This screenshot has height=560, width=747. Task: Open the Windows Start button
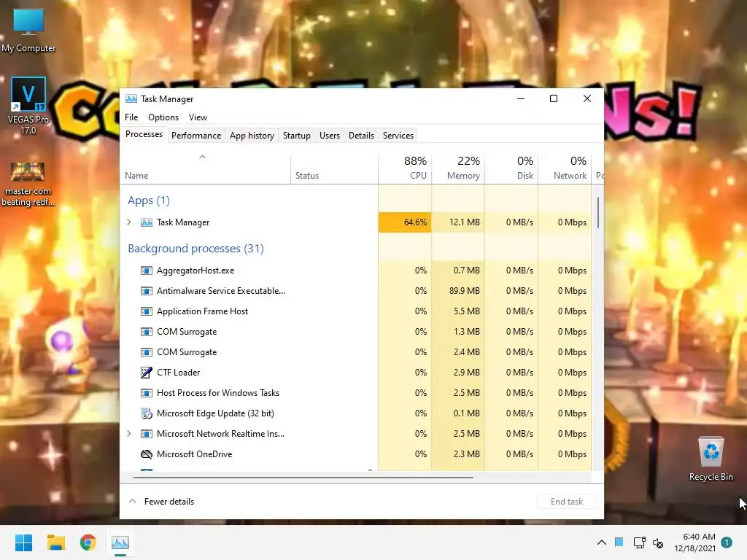click(x=24, y=542)
